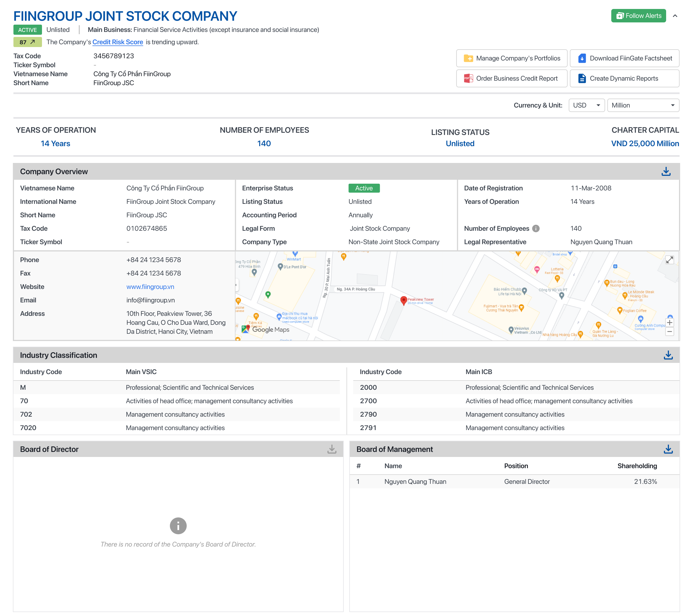Collapse the company header with chevron
693x616 pixels.
coord(675,16)
